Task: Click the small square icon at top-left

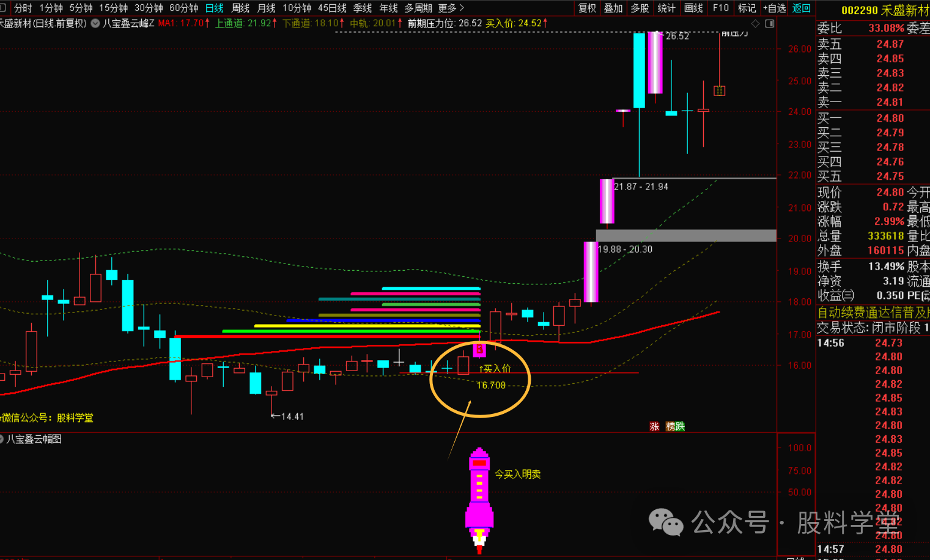Action: pyautogui.click(x=3, y=8)
